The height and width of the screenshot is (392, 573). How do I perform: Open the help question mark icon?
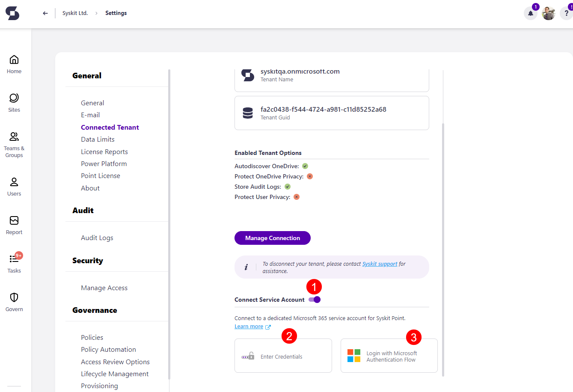[x=566, y=13]
